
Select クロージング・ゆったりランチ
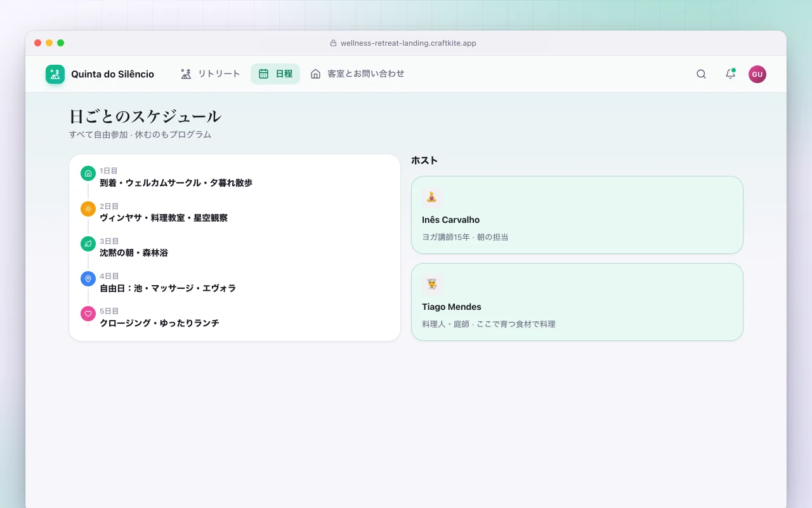point(159,323)
